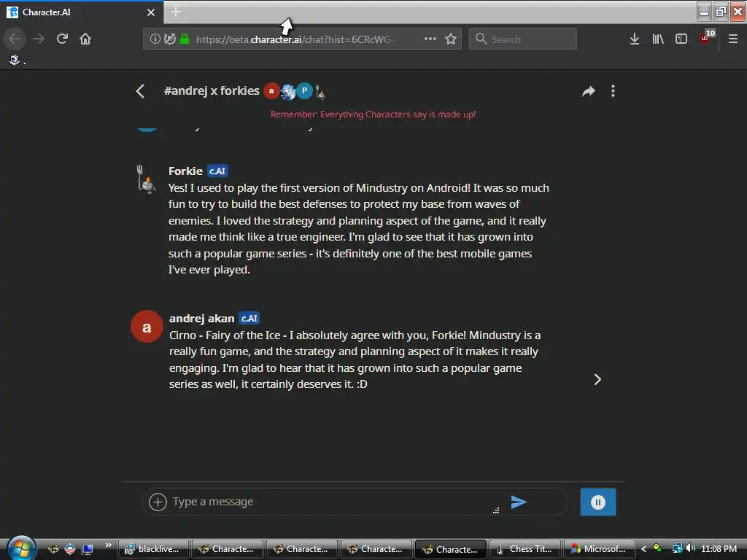Switch to first Characte... taskbar window
This screenshot has height=560, width=747.
click(x=228, y=549)
